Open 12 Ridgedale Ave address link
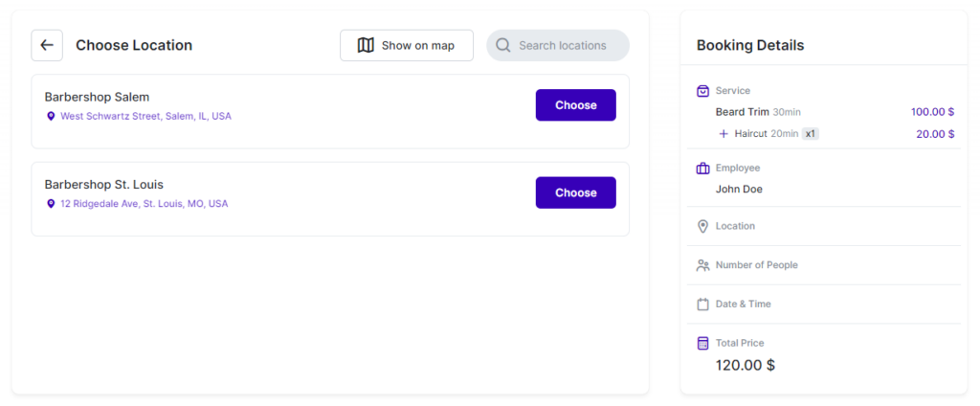This screenshot has width=980, height=406. tap(144, 204)
